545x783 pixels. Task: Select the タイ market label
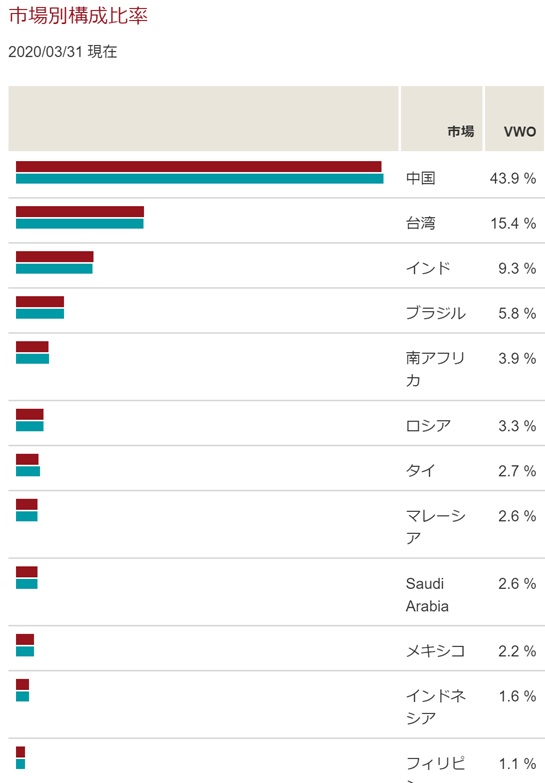coord(421,470)
